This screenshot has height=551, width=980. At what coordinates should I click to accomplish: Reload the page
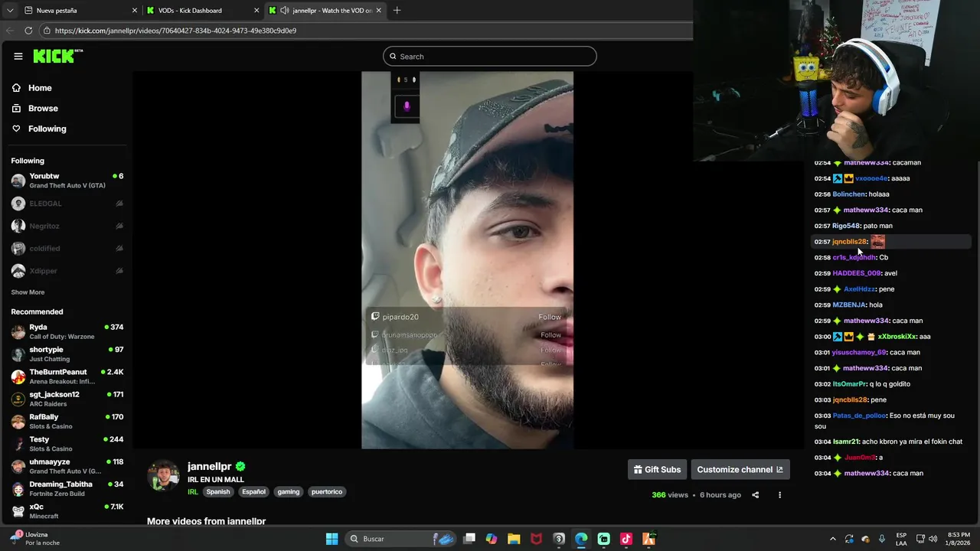point(28,31)
